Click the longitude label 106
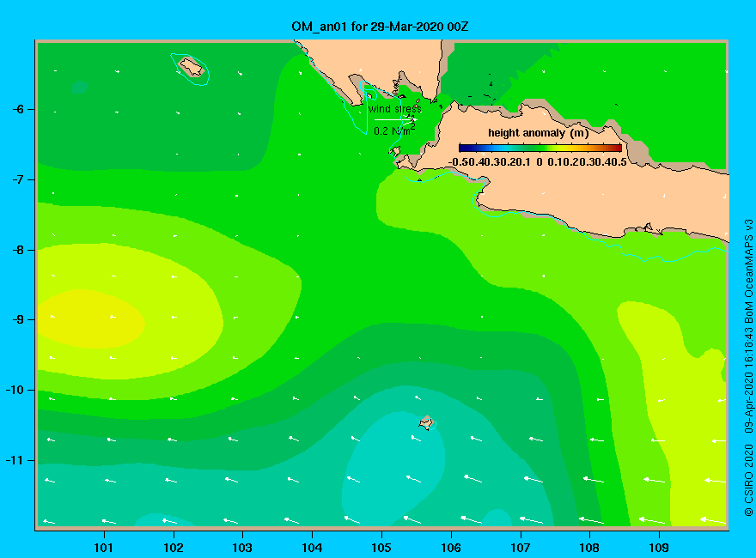 (451, 548)
